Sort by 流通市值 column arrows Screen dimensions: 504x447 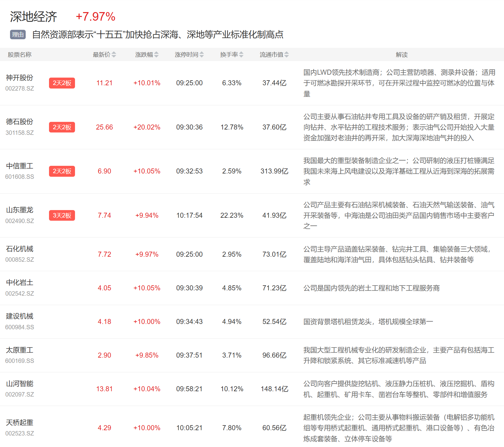pyautogui.click(x=286, y=55)
